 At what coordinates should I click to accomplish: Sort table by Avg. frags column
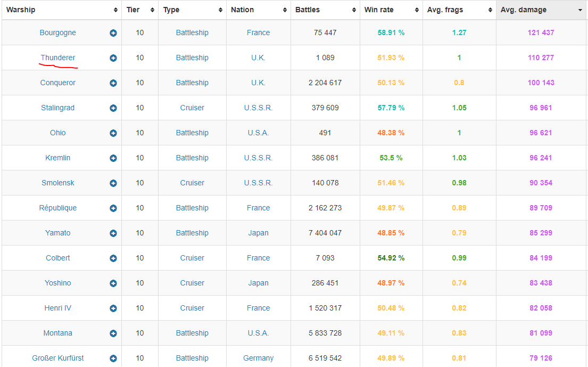tap(459, 10)
